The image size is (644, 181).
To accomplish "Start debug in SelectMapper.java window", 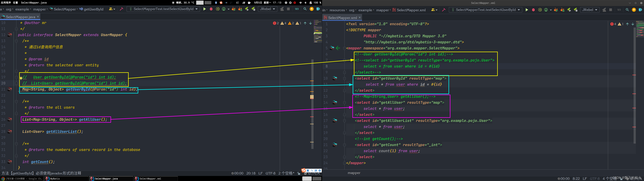I will coord(211,9).
